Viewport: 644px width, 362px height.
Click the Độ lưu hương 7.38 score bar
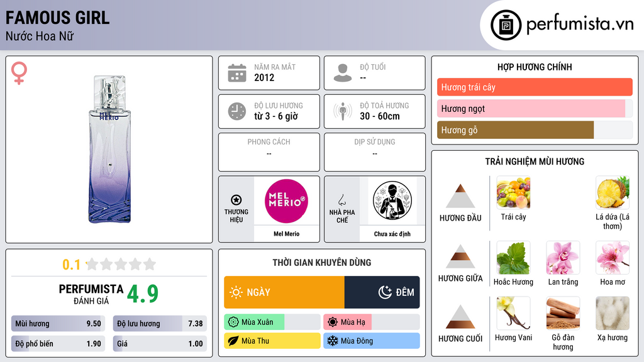point(160,324)
